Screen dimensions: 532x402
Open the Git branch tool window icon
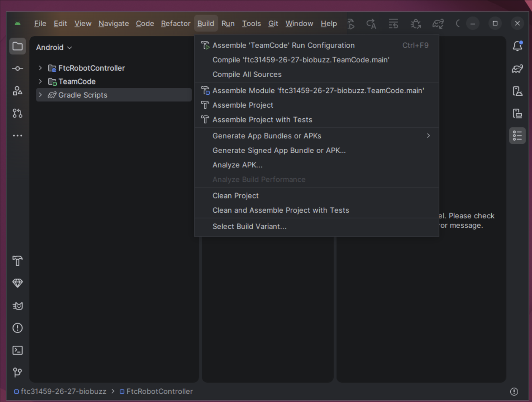point(17,372)
